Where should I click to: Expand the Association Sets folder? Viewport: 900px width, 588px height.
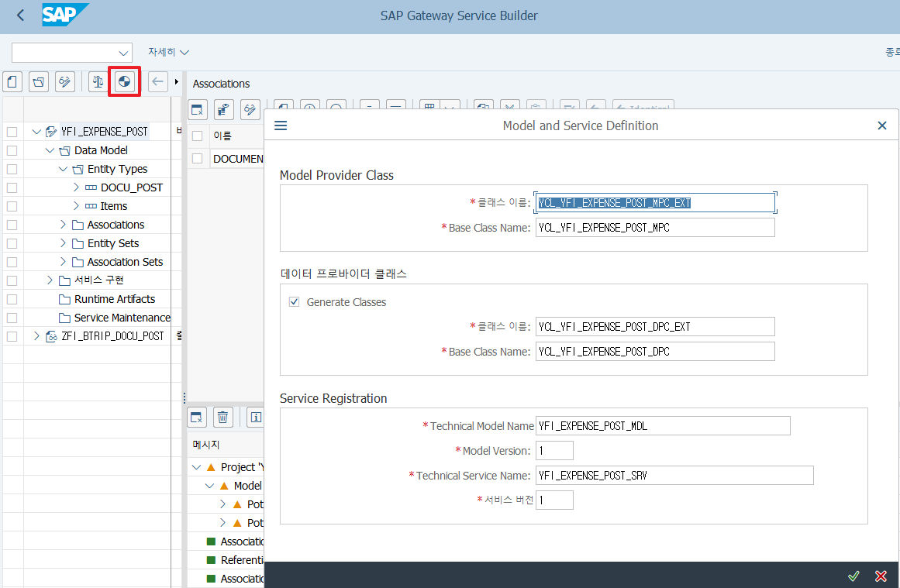[x=63, y=262]
